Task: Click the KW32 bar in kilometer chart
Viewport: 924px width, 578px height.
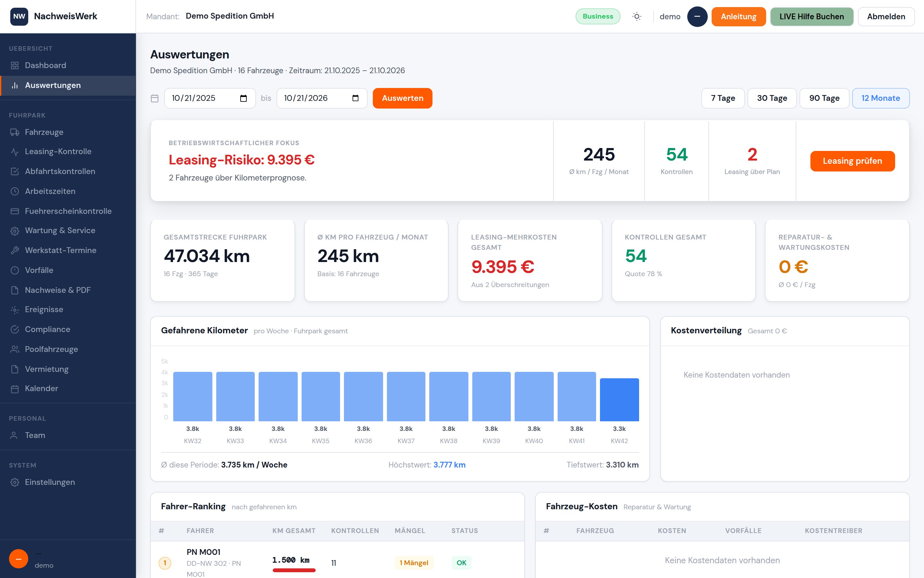Action: point(193,397)
